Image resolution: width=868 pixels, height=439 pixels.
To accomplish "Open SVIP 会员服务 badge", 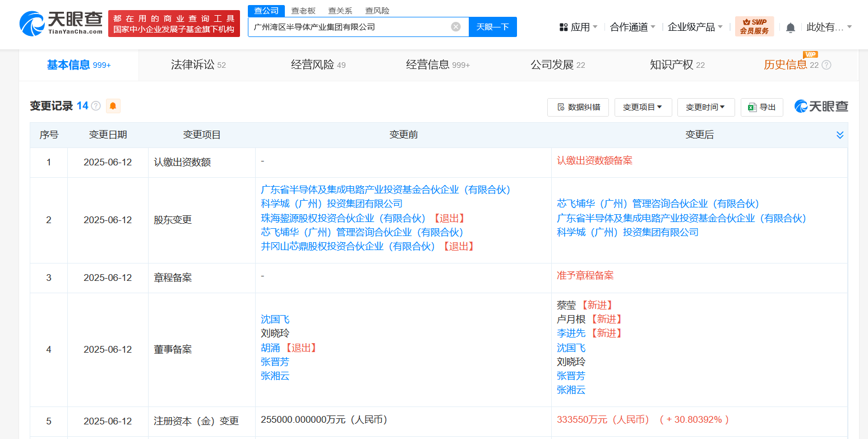I will click(x=754, y=27).
